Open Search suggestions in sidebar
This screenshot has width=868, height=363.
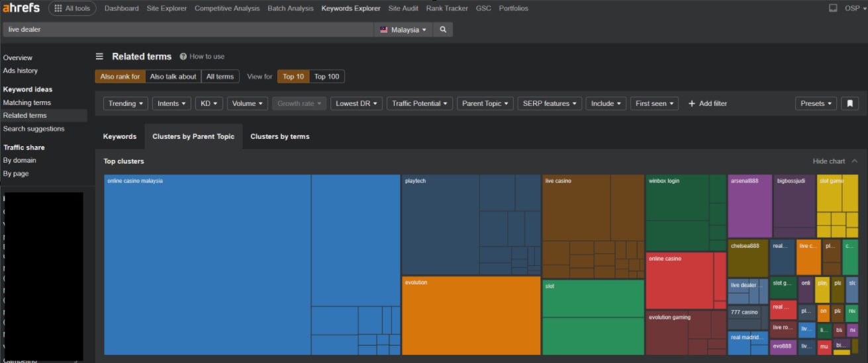tap(34, 128)
